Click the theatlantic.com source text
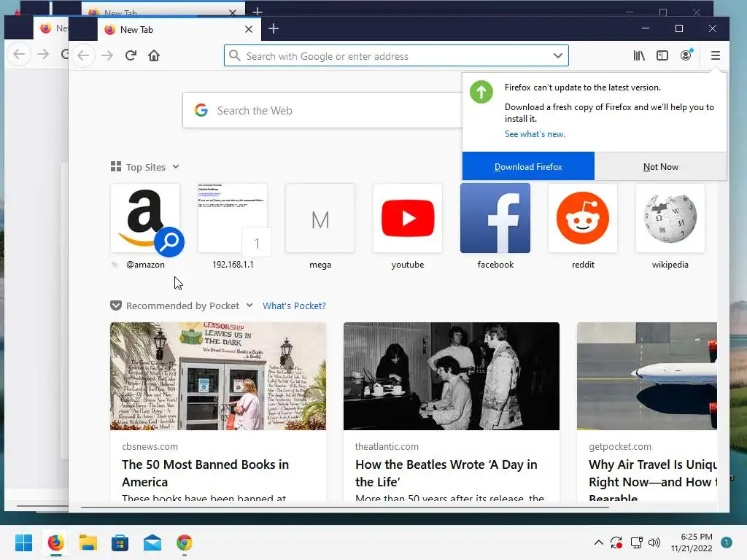 pos(387,447)
